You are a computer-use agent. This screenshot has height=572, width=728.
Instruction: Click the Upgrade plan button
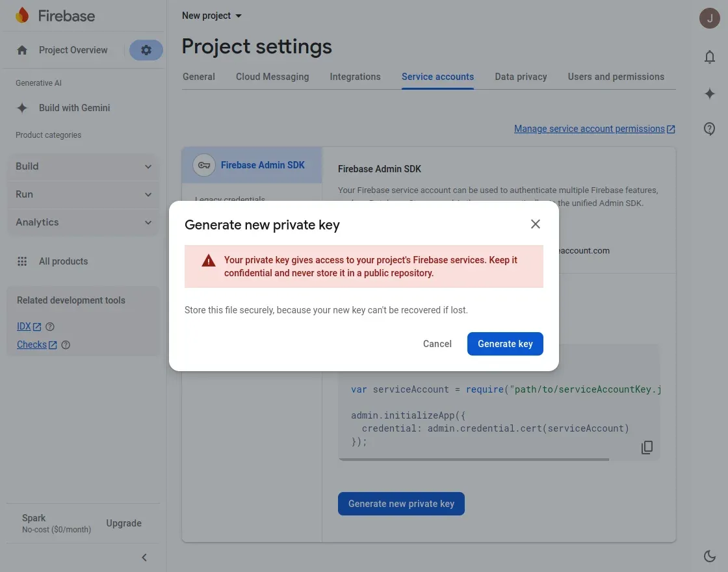(124, 523)
